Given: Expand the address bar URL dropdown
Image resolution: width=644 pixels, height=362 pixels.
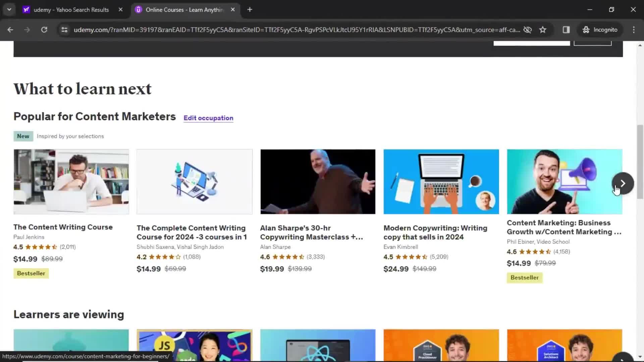Looking at the screenshot, I should [x=9, y=10].
